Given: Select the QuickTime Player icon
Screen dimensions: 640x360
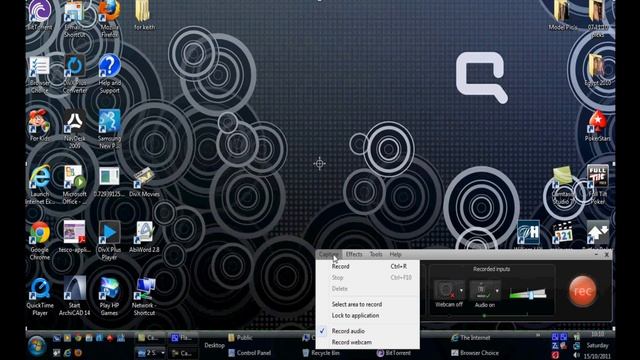Looking at the screenshot, I should (x=40, y=296).
